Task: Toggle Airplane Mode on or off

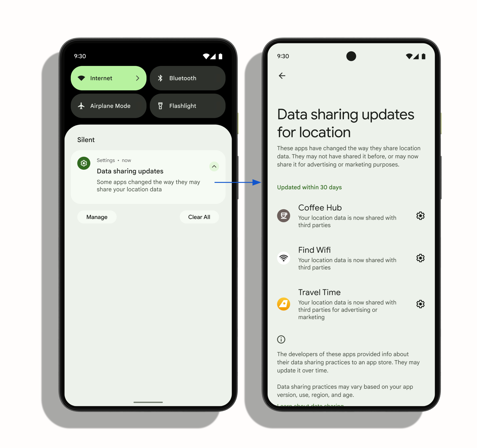Action: point(110,106)
